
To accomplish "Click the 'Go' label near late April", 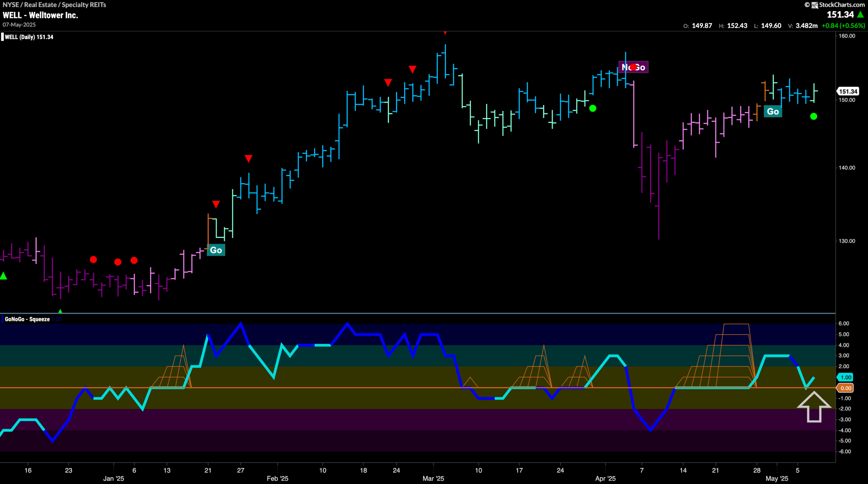I will pyautogui.click(x=773, y=112).
